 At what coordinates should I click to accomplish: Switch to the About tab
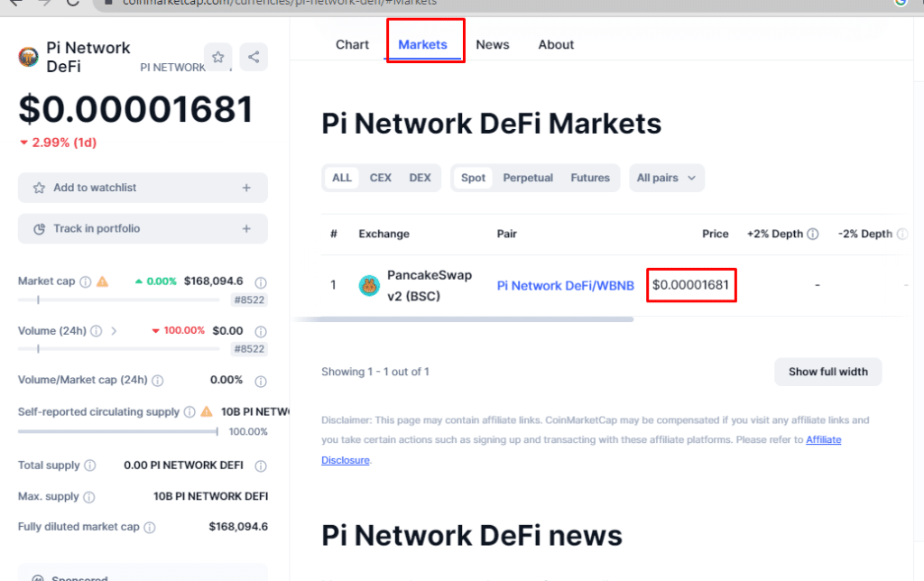556,45
